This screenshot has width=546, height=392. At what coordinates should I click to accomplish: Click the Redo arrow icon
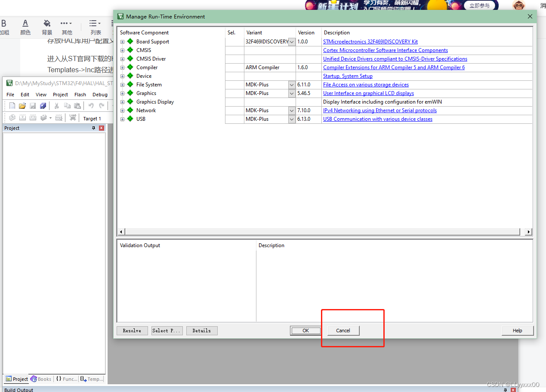[x=102, y=106]
